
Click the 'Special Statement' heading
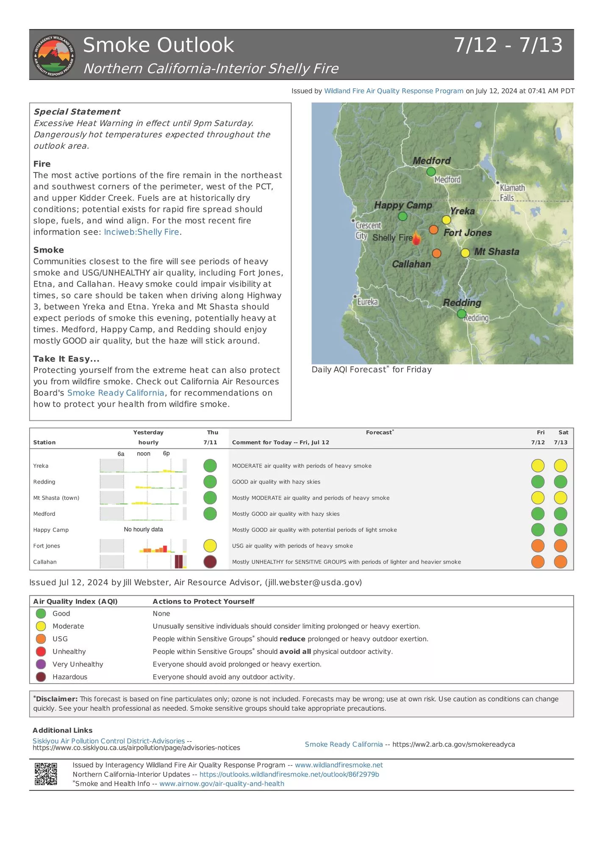pyautogui.click(x=77, y=112)
